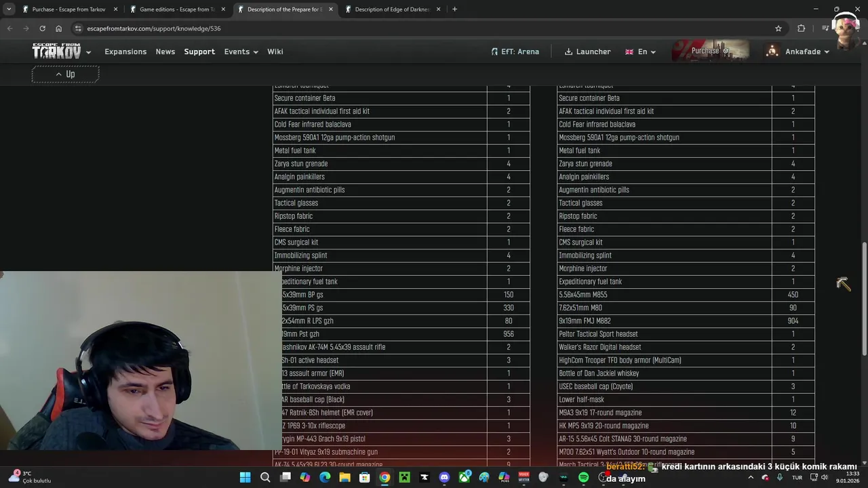Launch Microsoft Edge from the taskbar
This screenshot has width=868, height=488.
pos(325,477)
